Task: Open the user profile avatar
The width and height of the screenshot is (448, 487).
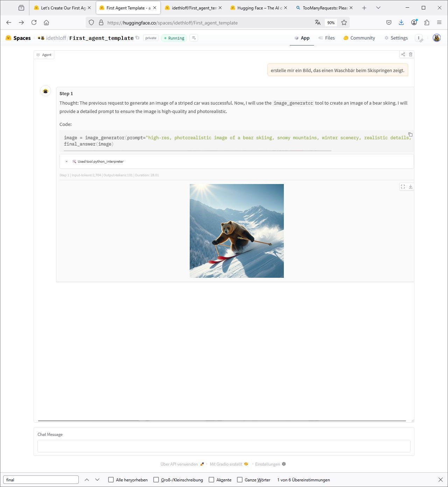Action: 436,38
